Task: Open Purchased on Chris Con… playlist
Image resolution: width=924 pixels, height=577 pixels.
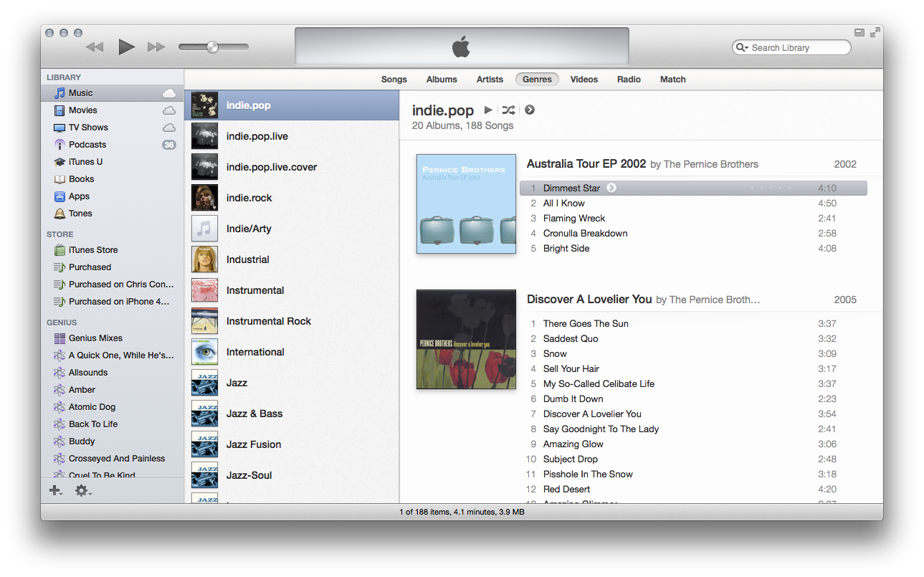Action: pyautogui.click(x=113, y=285)
